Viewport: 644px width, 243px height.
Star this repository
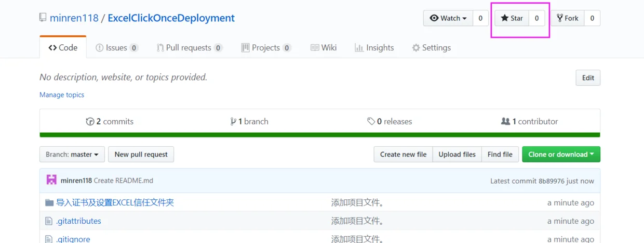512,18
